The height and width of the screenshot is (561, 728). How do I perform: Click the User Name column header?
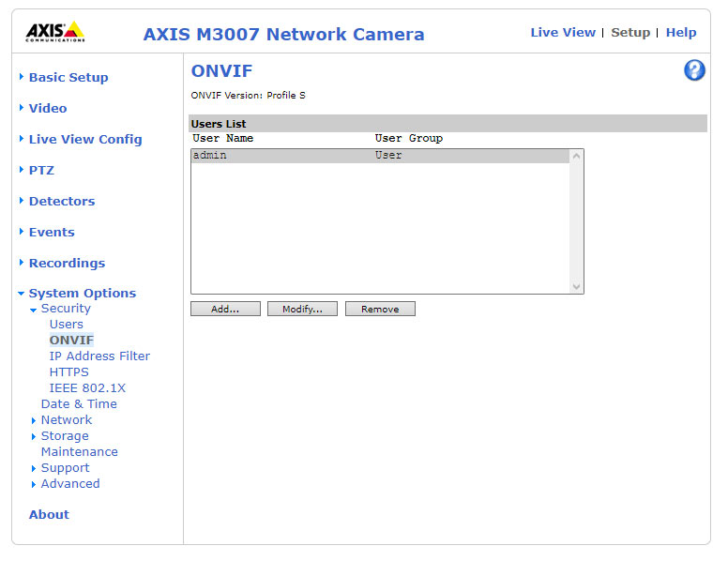pos(223,139)
